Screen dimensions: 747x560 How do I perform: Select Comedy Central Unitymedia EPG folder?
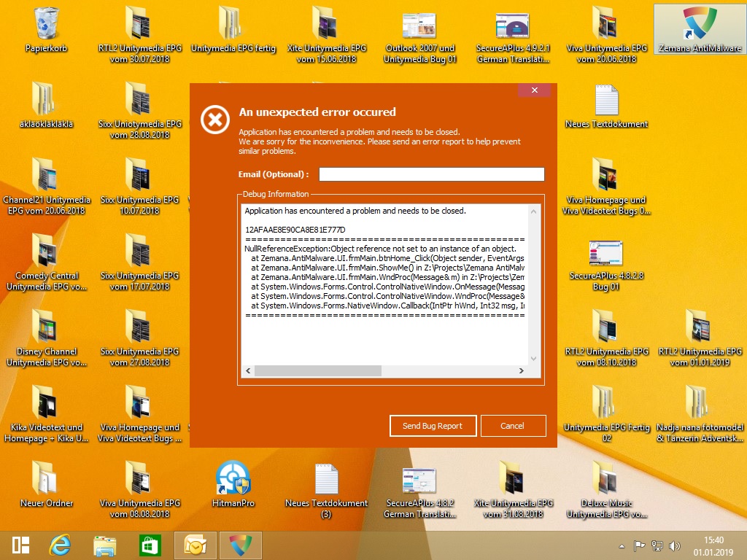click(x=46, y=262)
